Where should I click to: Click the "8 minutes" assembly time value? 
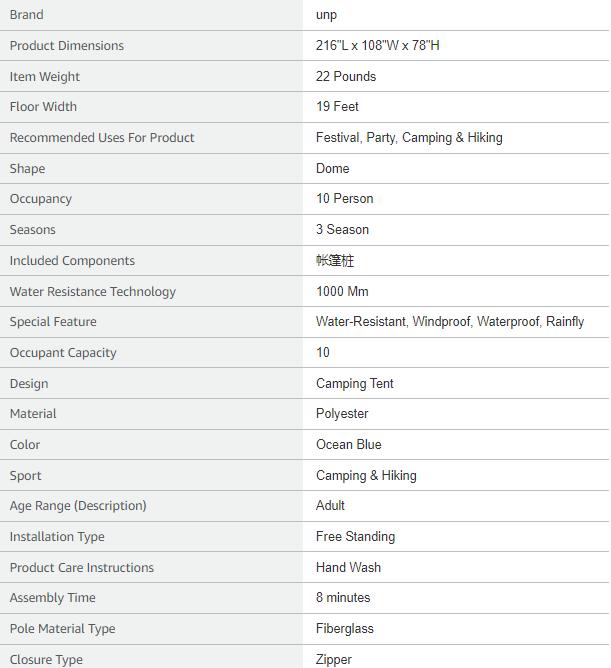coord(343,598)
